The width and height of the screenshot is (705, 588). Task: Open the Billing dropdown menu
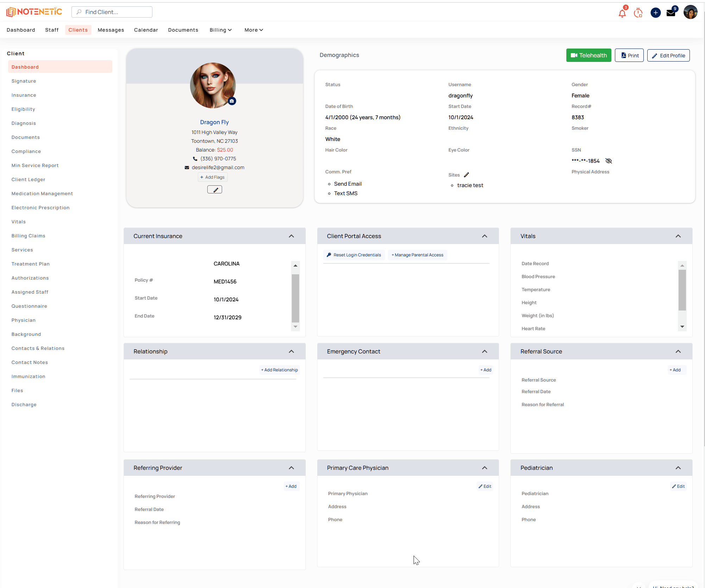coord(221,30)
